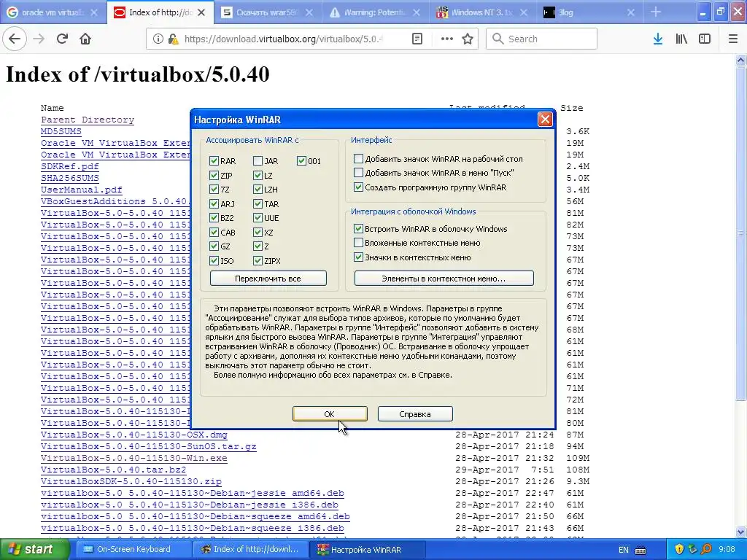The height and width of the screenshot is (560, 747).
Task: Click the browser URL address field
Action: 284,39
